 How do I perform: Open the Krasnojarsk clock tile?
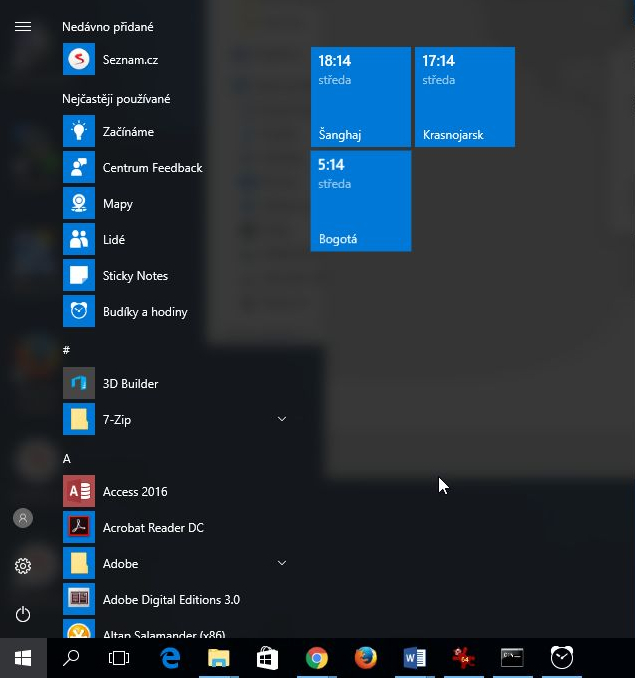[x=465, y=97]
